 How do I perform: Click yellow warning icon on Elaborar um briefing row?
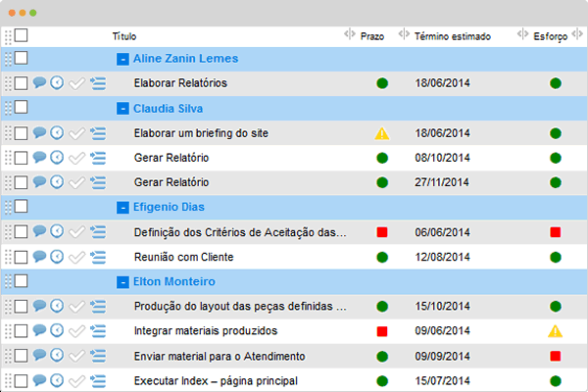[x=382, y=133]
